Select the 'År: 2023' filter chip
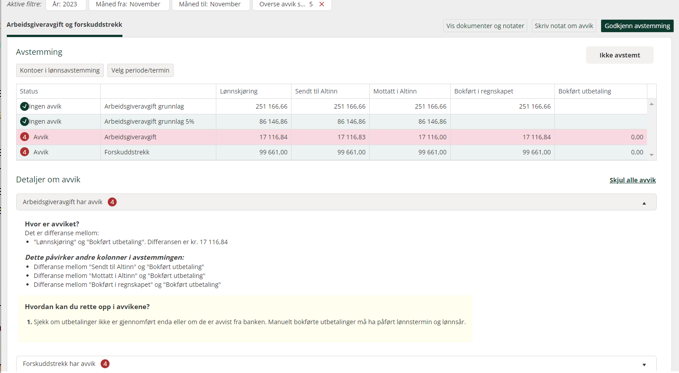The image size is (679, 373). pos(65,4)
